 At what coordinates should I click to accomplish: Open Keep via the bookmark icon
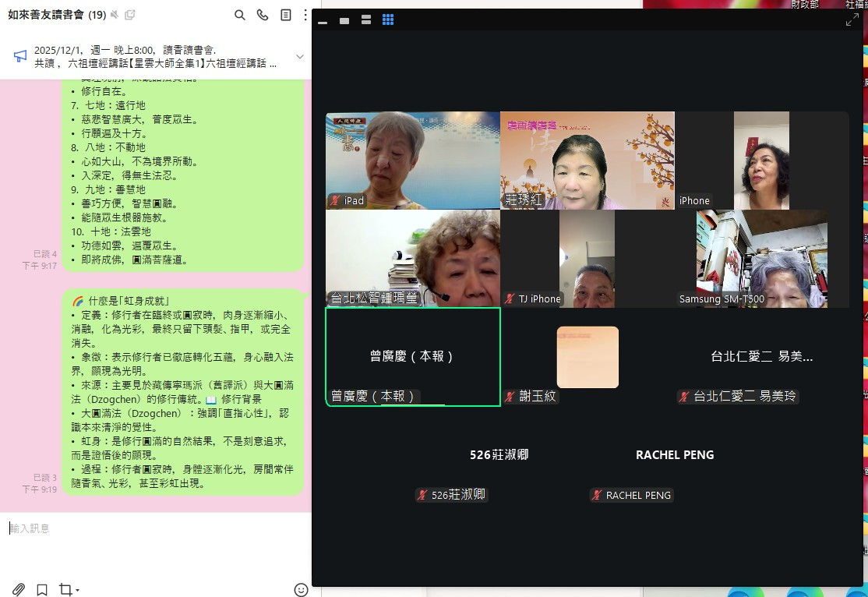[42, 589]
